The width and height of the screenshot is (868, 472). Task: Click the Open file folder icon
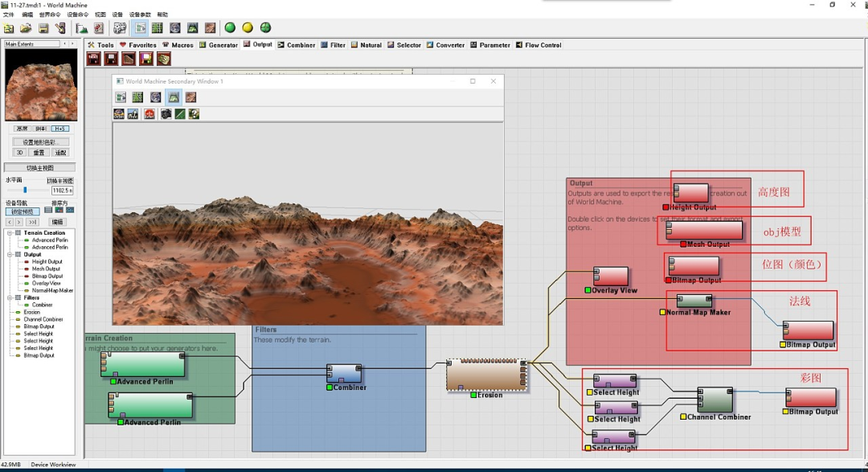click(x=26, y=27)
